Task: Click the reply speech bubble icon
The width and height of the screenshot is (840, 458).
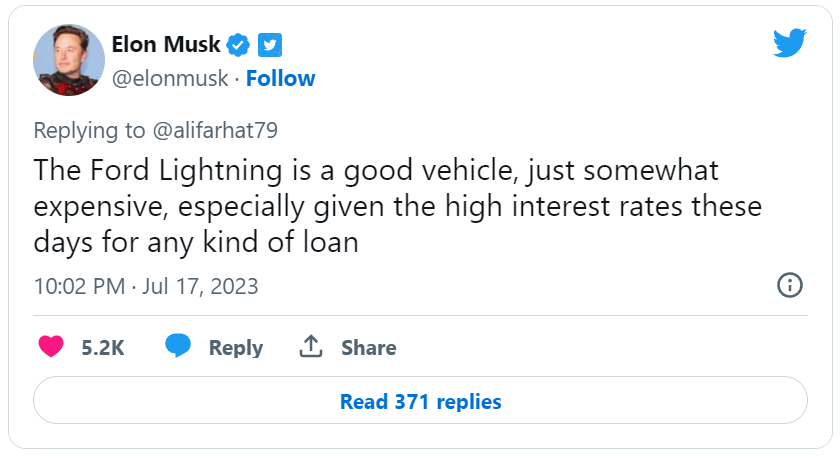Action: click(x=179, y=347)
